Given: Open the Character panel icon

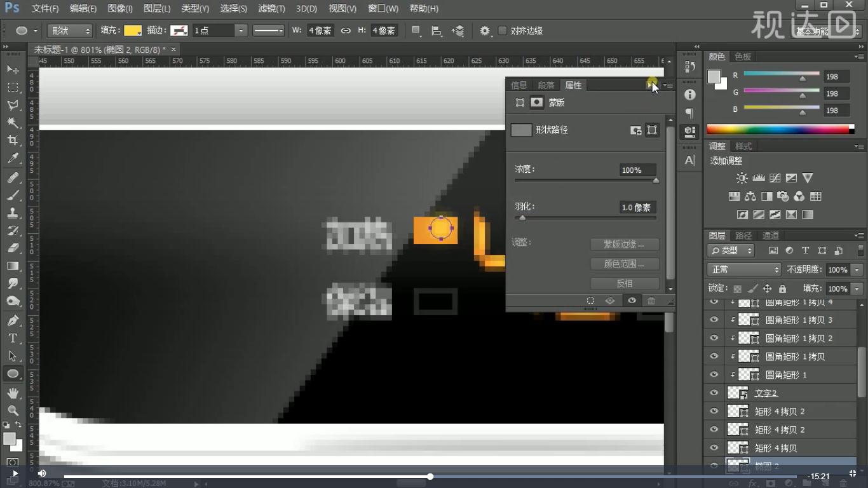Looking at the screenshot, I should [x=689, y=160].
